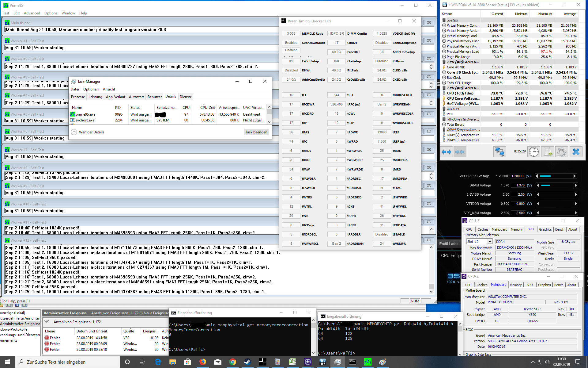Select prime95.exe row in Task Manager
This screenshot has width=588, height=368.
coord(86,114)
